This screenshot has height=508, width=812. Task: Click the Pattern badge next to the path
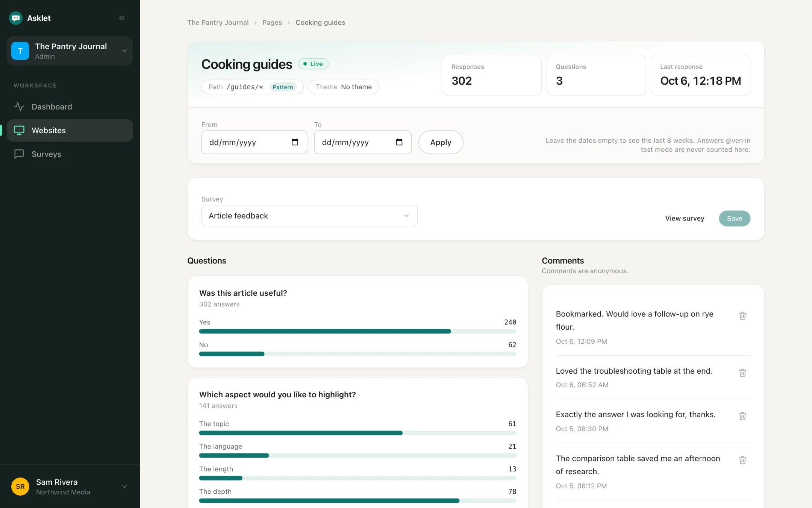pos(283,87)
